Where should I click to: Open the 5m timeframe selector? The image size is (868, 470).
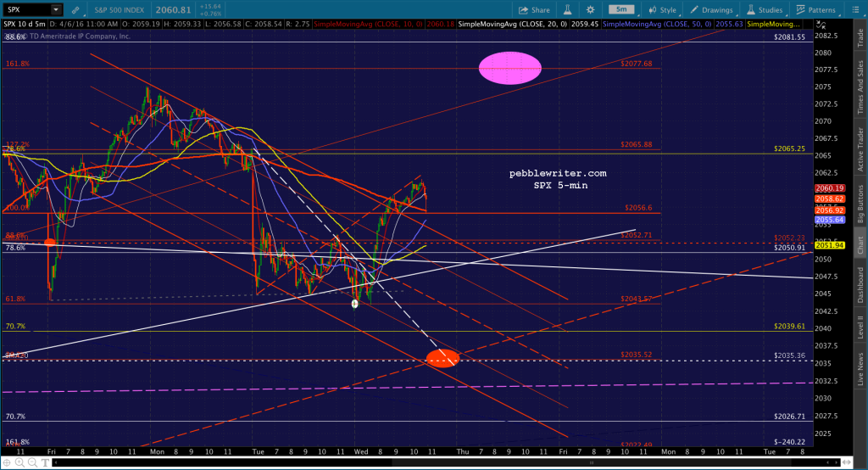coord(621,9)
